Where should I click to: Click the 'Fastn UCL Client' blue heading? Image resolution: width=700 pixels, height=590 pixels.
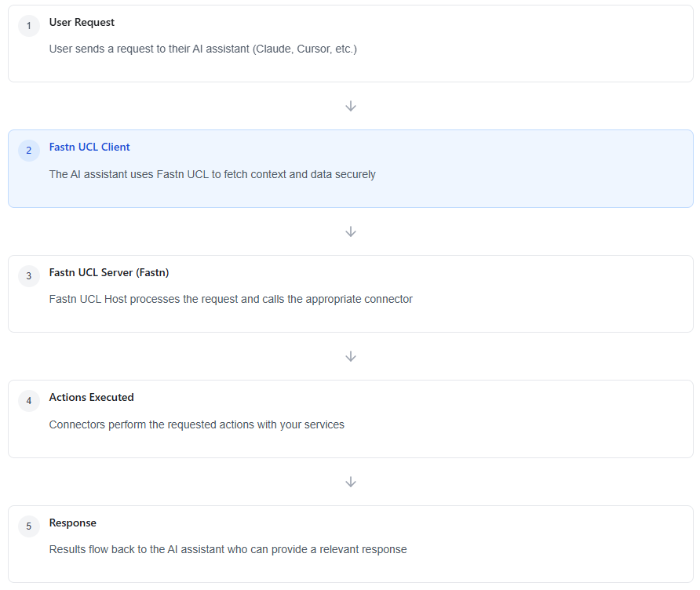click(x=89, y=147)
